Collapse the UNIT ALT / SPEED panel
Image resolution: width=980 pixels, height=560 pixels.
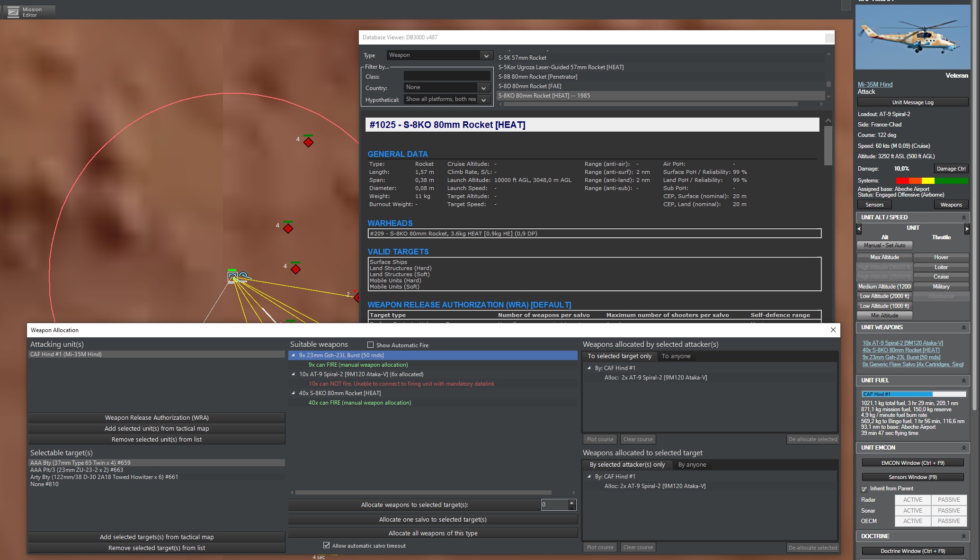point(963,217)
